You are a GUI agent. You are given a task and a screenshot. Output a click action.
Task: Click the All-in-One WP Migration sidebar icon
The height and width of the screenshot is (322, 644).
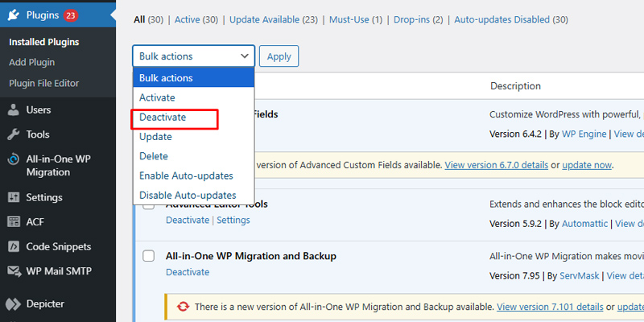pyautogui.click(x=13, y=159)
